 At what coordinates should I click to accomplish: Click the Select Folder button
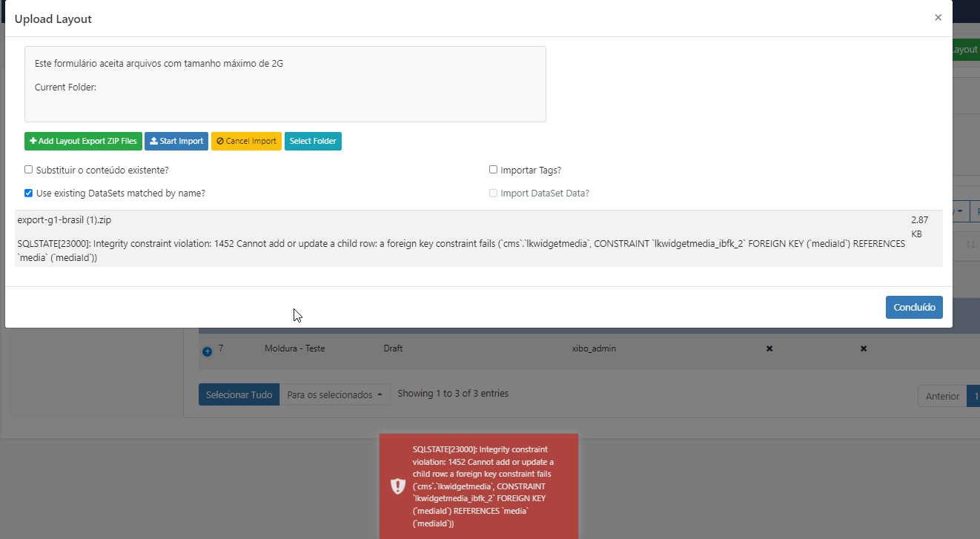(x=313, y=141)
